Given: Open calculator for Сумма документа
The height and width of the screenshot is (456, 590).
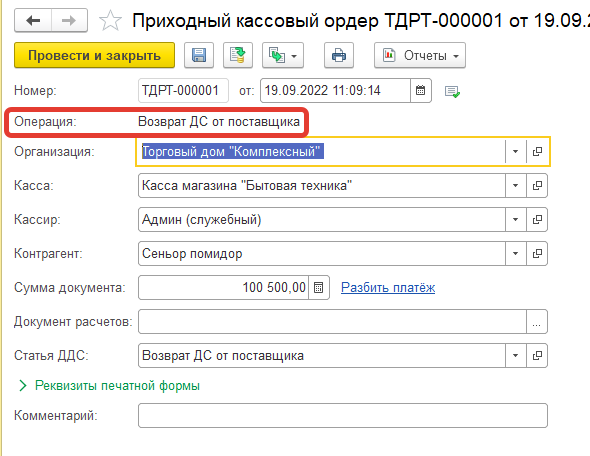Looking at the screenshot, I should (x=319, y=288).
